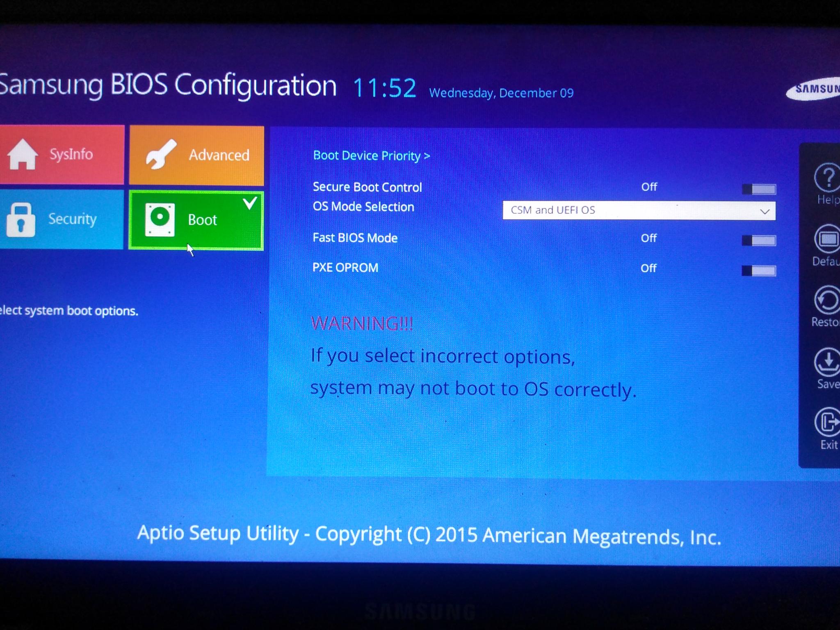Viewport: 840px width, 630px height.
Task: Click the Restore circular arrow icon
Action: [x=827, y=300]
